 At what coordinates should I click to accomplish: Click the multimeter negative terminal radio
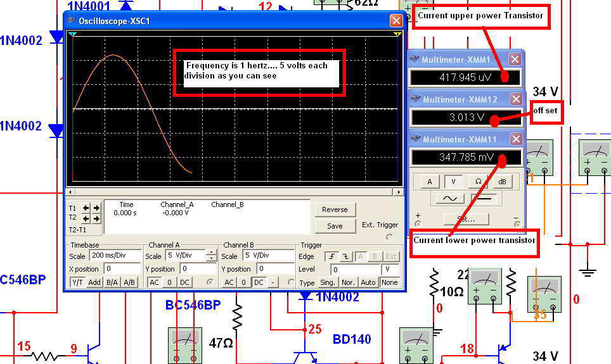point(517,224)
